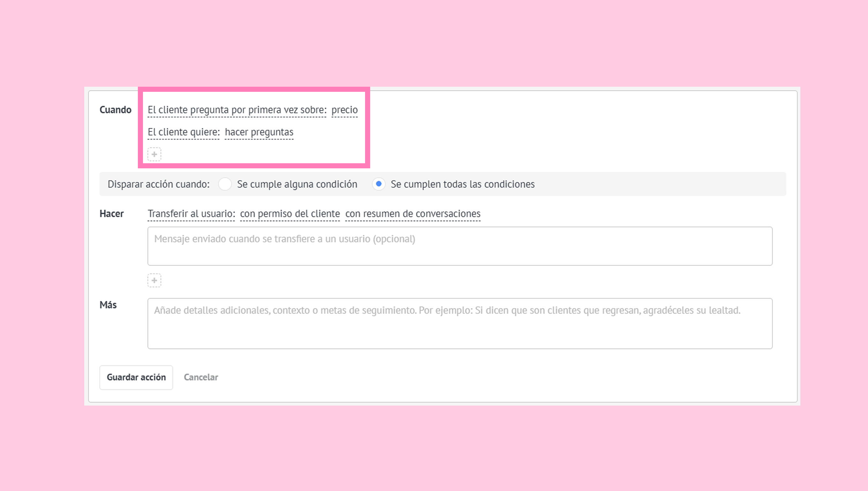Select 'Se cumplen todas las condiciones' radio
This screenshot has height=491, width=868.
(379, 184)
